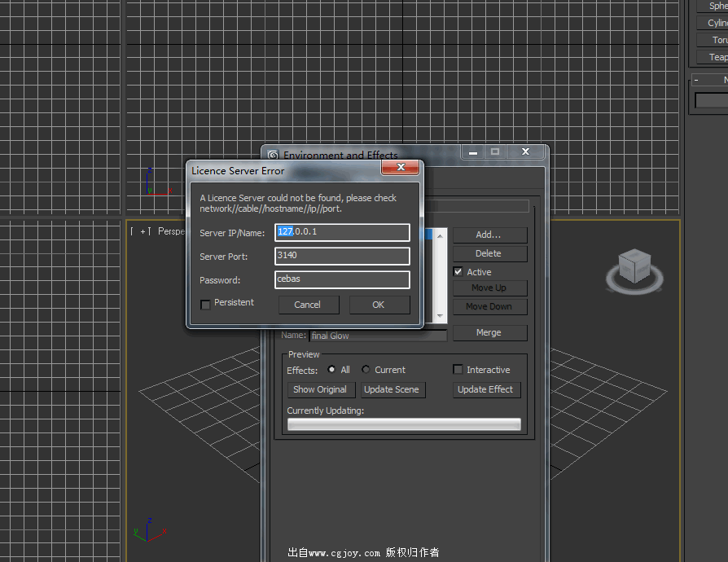Click the Password field containing cebas
Viewport: 728px width, 562px height.
pyautogui.click(x=342, y=279)
